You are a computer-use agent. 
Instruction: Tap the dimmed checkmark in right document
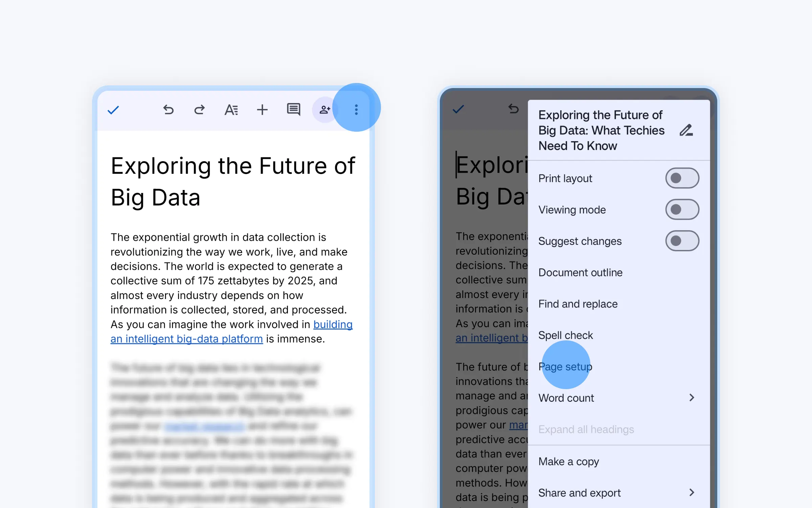click(x=458, y=109)
